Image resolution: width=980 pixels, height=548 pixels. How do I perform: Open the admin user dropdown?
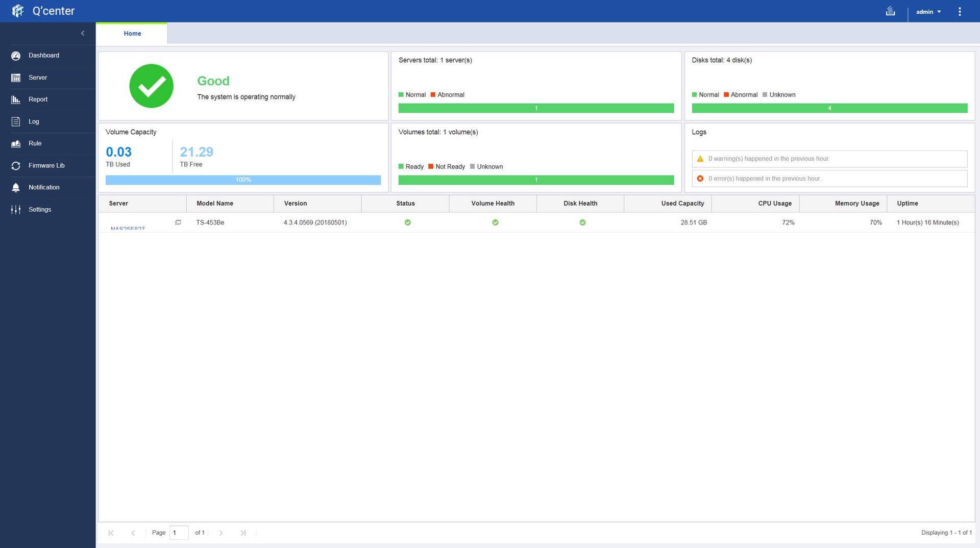928,12
